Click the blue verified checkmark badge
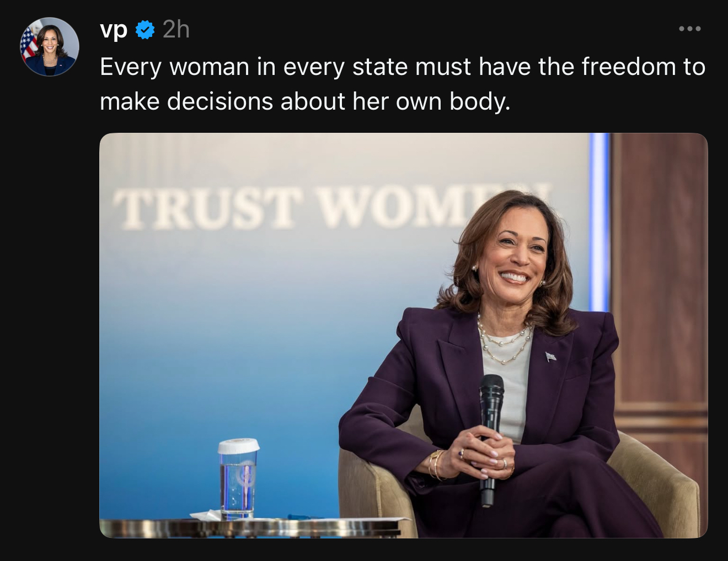Image resolution: width=728 pixels, height=561 pixels. click(x=145, y=30)
